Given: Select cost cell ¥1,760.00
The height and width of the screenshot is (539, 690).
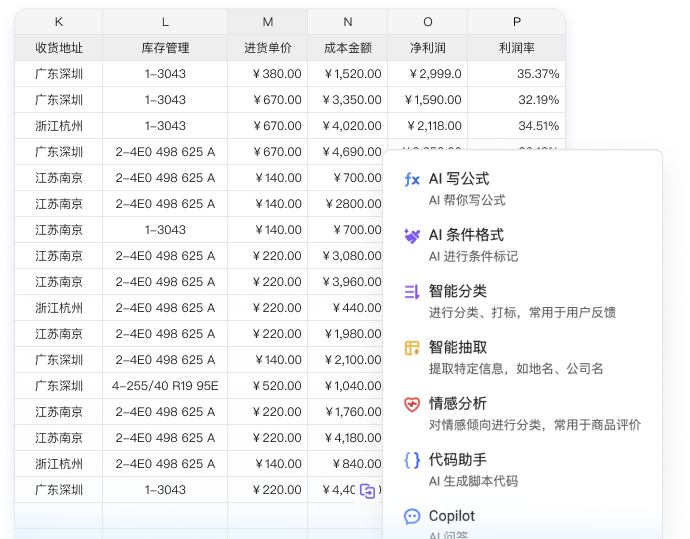Looking at the screenshot, I should point(345,411).
